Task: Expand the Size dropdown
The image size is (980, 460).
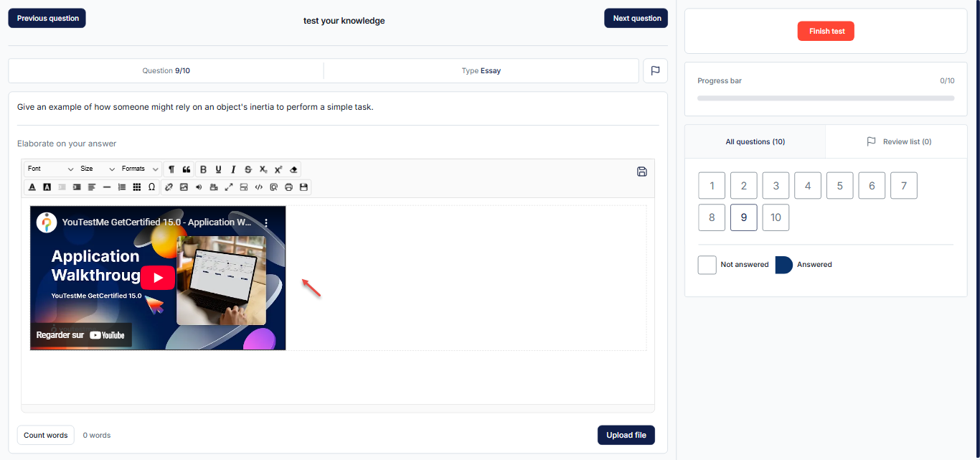Action: coord(98,169)
